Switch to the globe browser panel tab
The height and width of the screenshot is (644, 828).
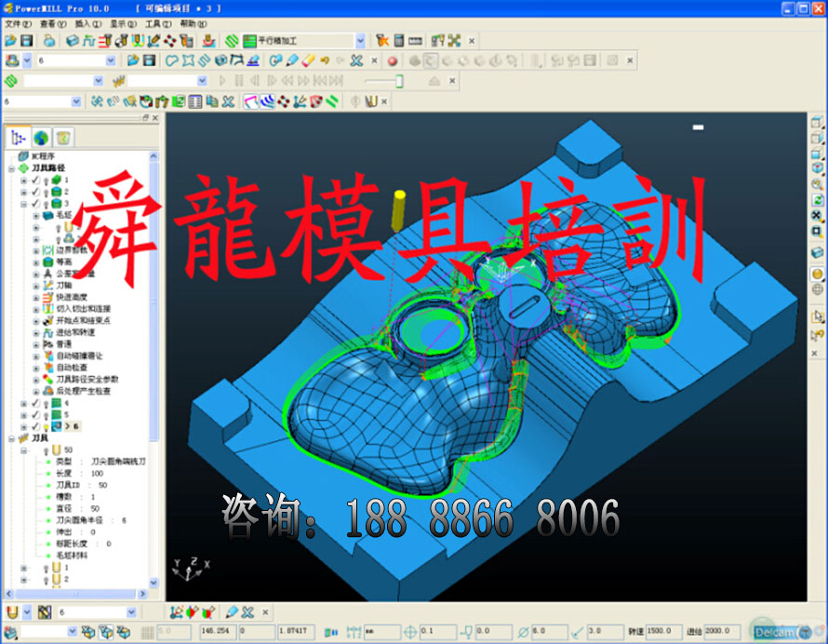tap(41, 138)
